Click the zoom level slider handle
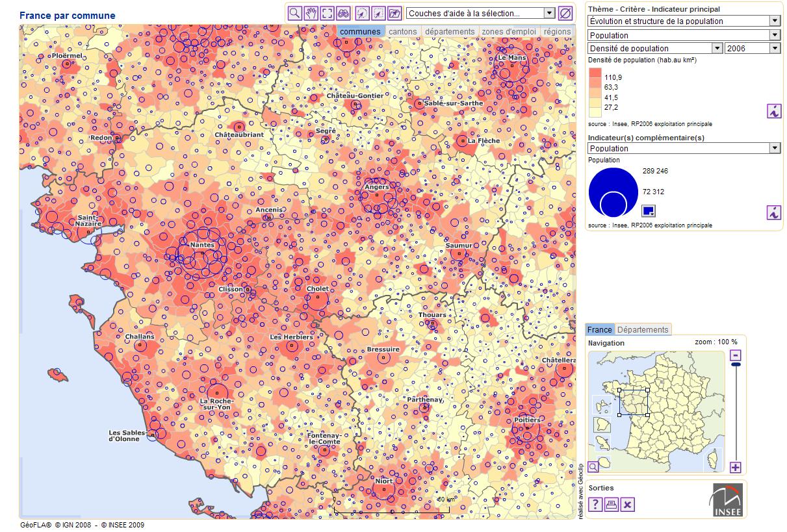Image resolution: width=787 pixels, height=532 pixels. (736, 365)
